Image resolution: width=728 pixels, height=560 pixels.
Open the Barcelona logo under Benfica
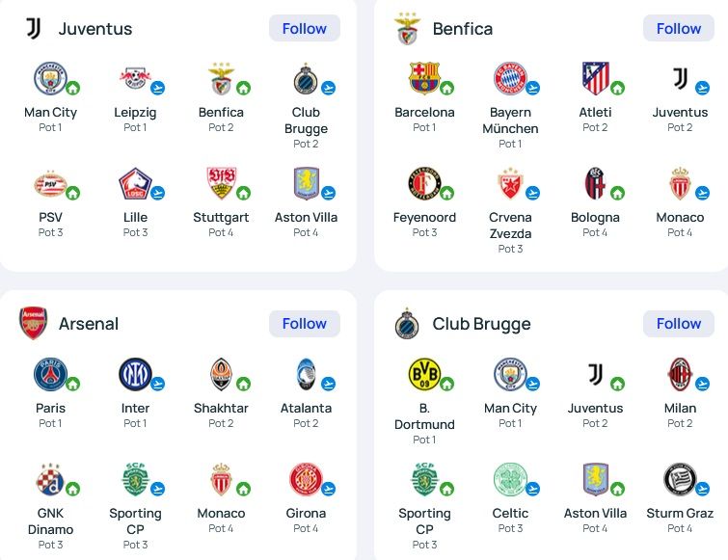click(424, 78)
